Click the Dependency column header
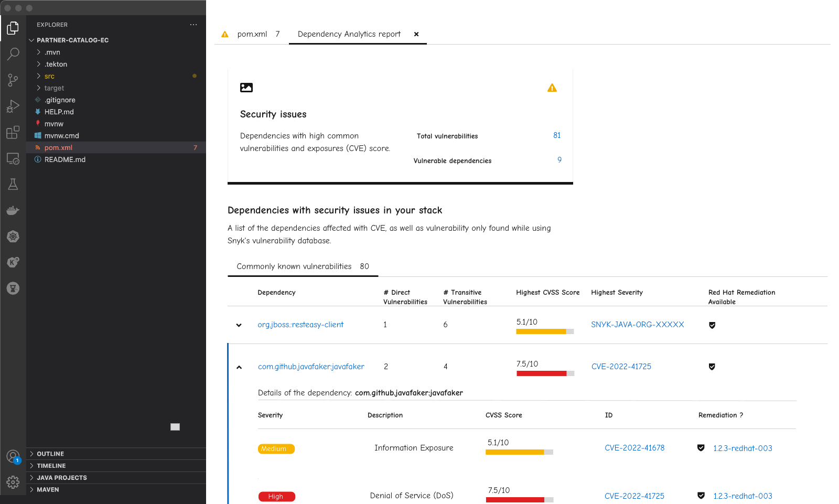The image size is (839, 504). coord(276,293)
